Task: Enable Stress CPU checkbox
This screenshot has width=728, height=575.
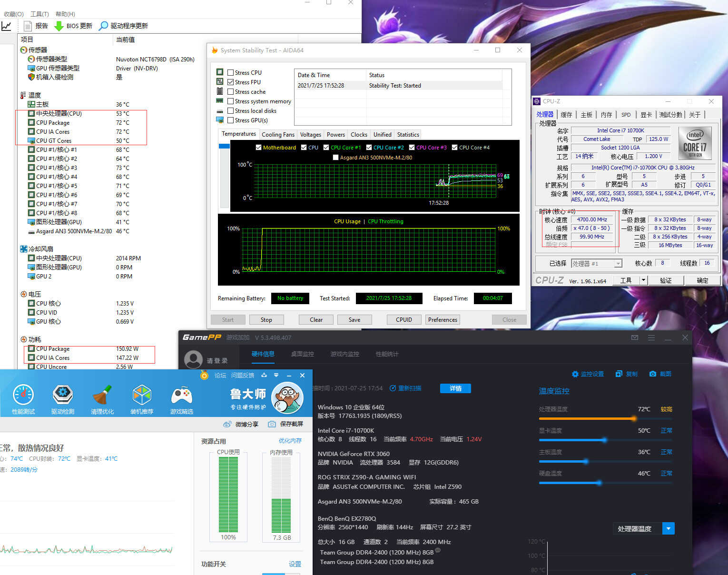Action: click(230, 73)
